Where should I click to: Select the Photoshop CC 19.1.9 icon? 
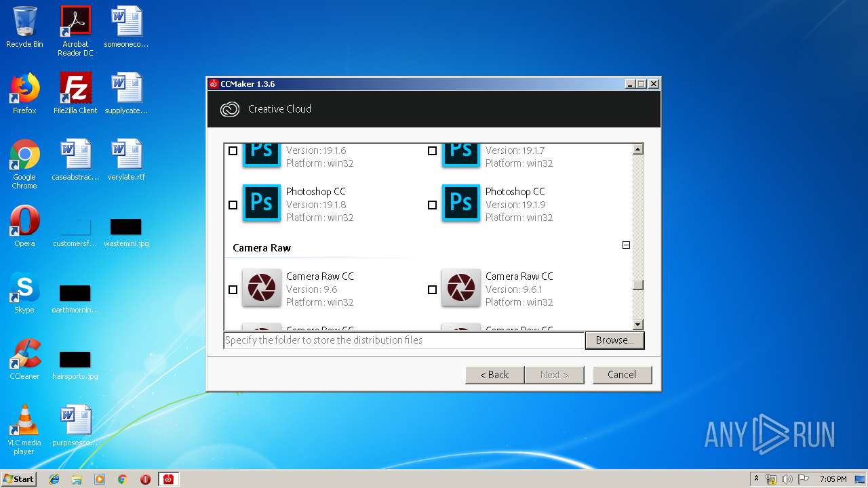(461, 203)
